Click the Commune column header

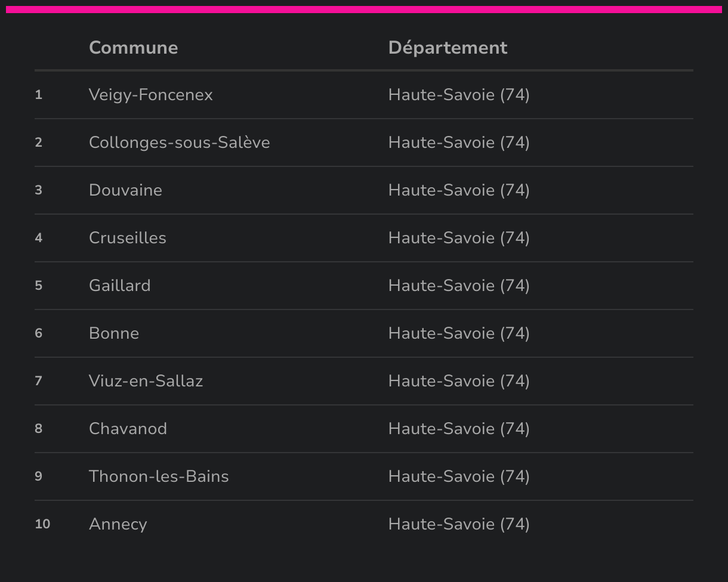[133, 48]
